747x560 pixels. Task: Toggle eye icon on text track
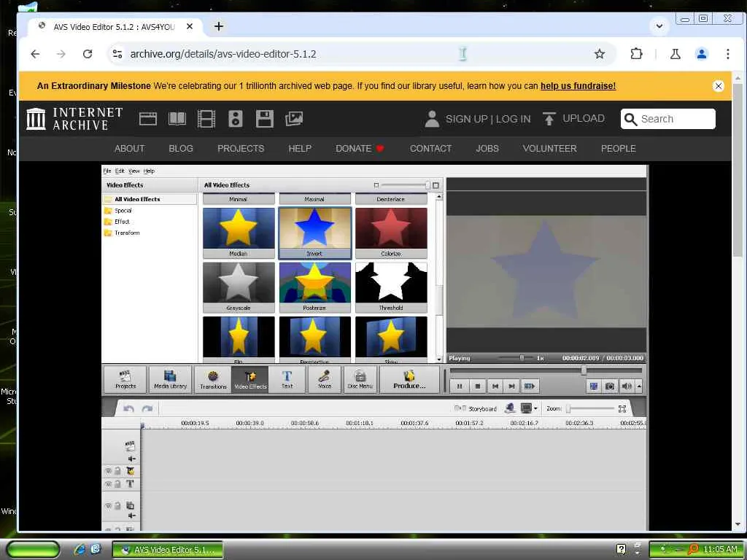point(108,484)
